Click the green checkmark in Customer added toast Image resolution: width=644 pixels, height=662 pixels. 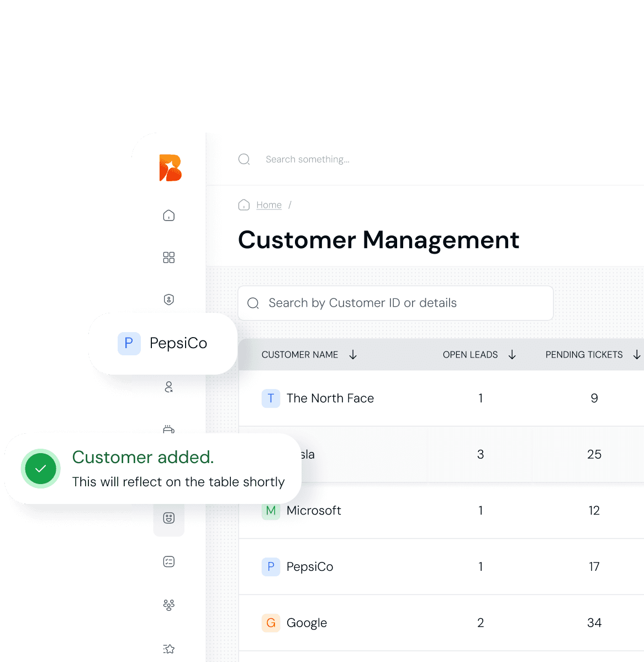click(40, 469)
